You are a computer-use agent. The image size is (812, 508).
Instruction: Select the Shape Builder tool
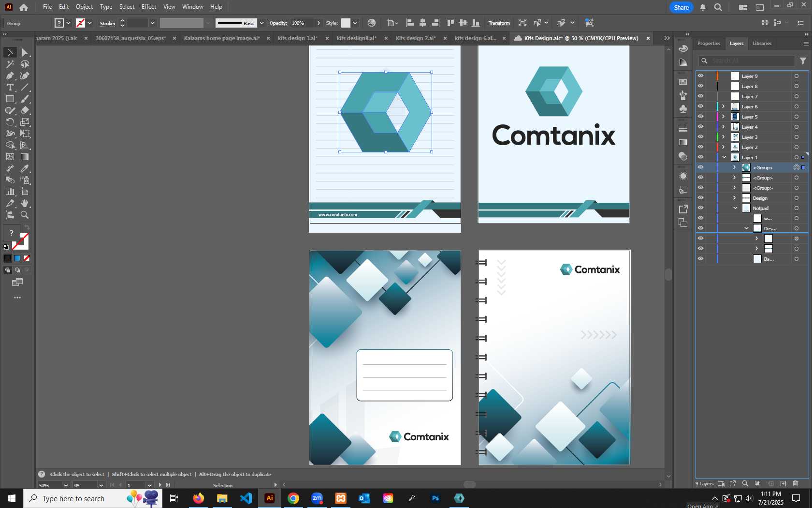click(10, 145)
